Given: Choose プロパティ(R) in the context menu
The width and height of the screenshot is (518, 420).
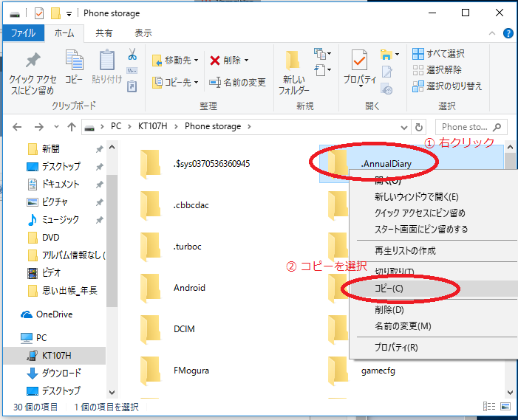Looking at the screenshot, I should pyautogui.click(x=396, y=347).
